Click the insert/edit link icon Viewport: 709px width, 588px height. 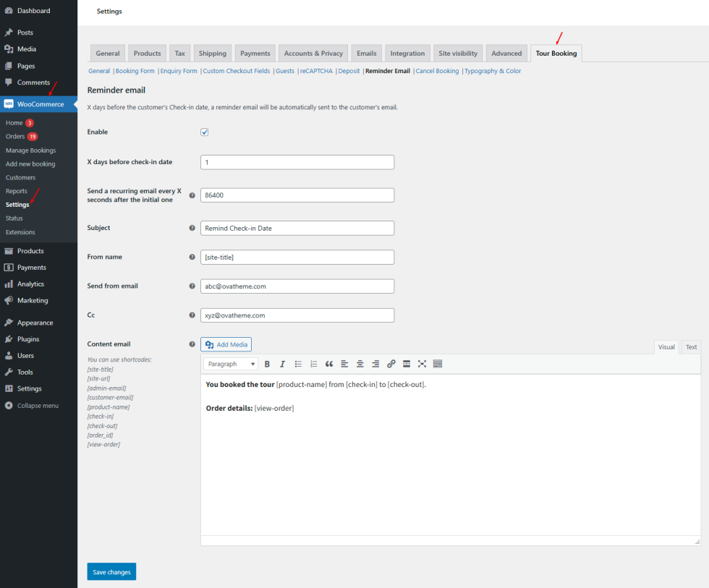click(x=391, y=364)
